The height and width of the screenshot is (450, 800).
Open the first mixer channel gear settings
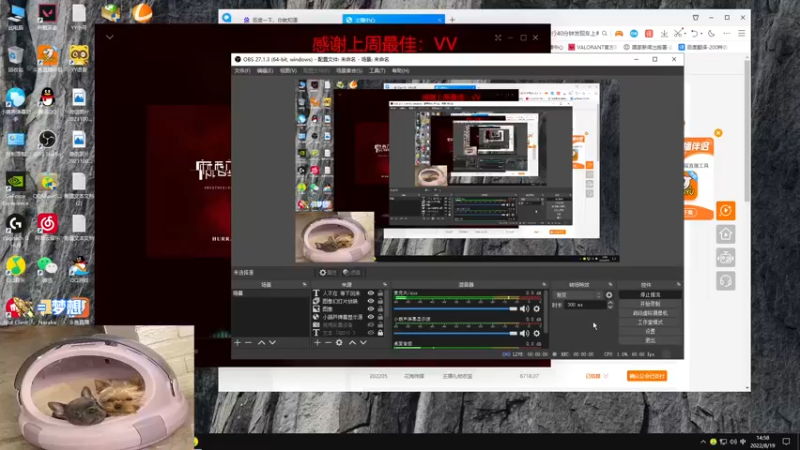point(537,309)
